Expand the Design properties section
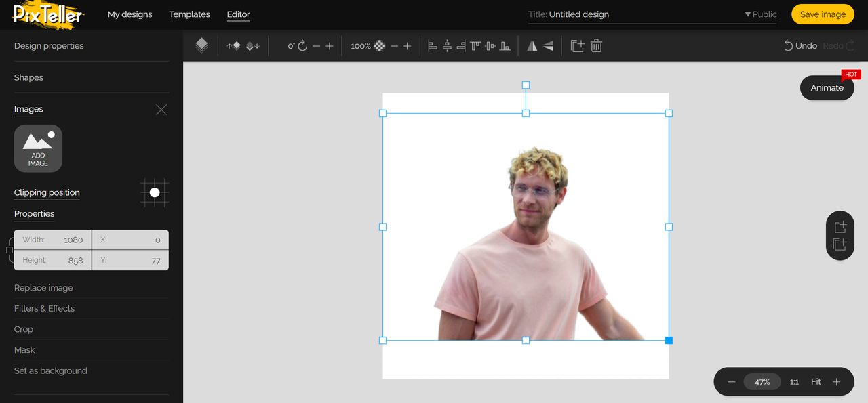This screenshot has height=403, width=868. point(49,46)
